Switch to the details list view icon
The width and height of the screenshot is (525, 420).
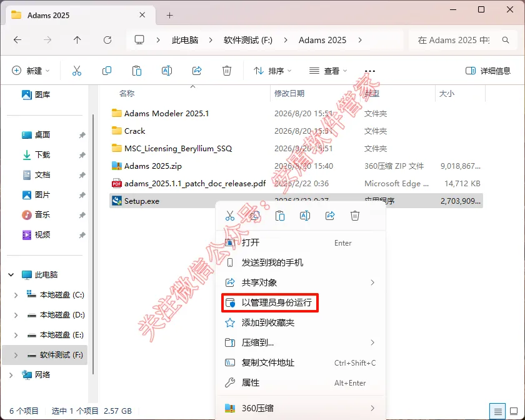point(498,411)
